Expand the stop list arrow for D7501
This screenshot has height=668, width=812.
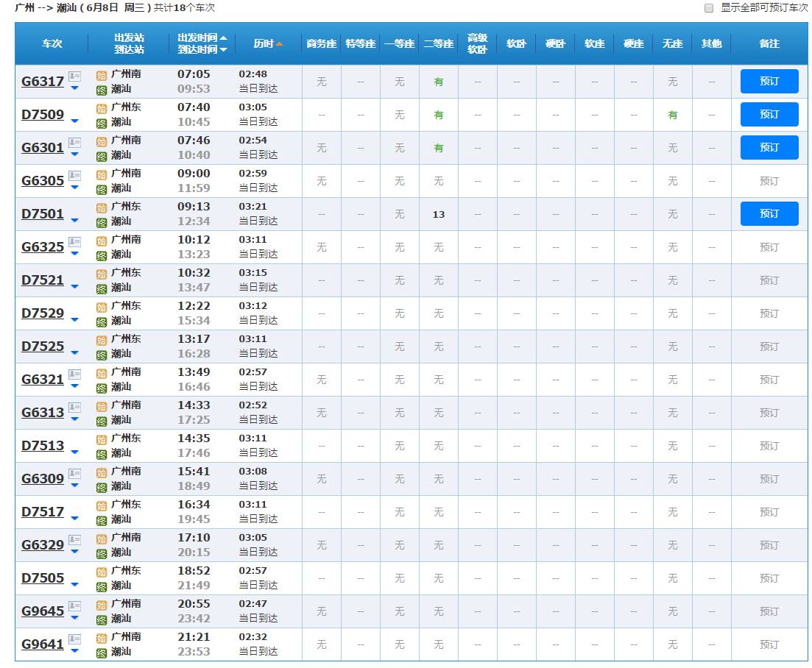(74, 221)
